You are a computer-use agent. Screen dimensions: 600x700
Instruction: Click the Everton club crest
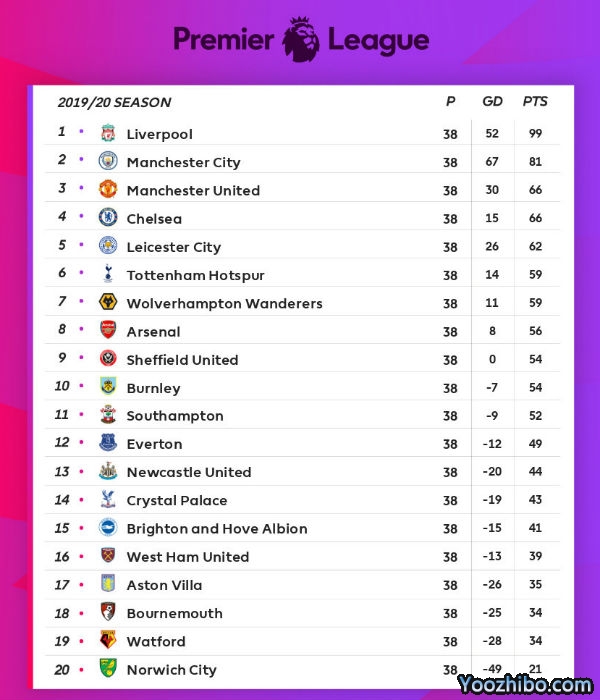[x=108, y=443]
